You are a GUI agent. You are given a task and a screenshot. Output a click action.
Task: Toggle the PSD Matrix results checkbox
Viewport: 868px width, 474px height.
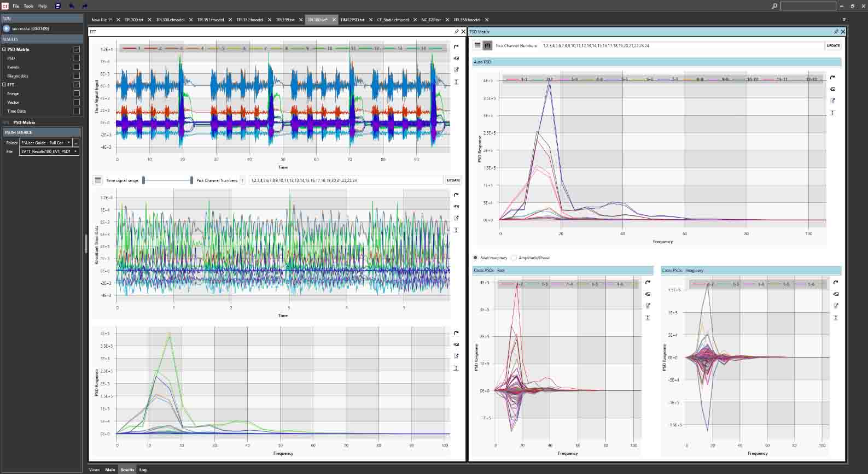pyautogui.click(x=77, y=49)
